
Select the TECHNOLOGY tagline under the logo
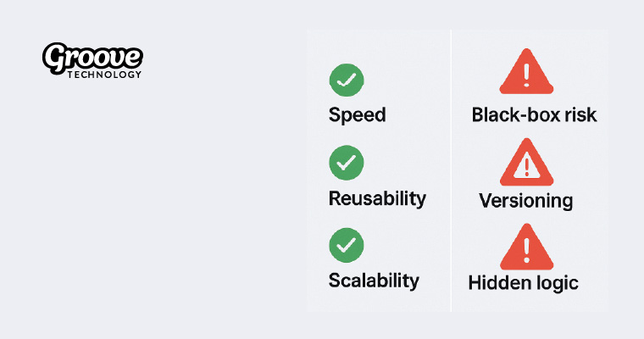tap(103, 75)
